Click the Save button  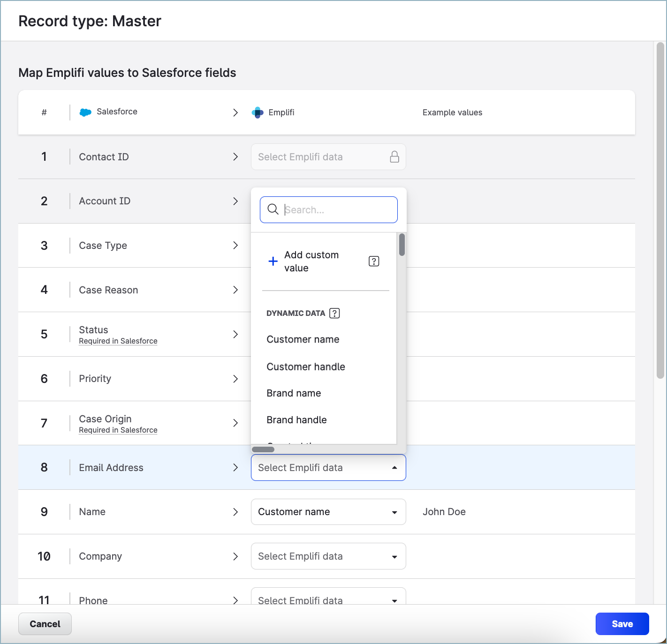coord(622,624)
